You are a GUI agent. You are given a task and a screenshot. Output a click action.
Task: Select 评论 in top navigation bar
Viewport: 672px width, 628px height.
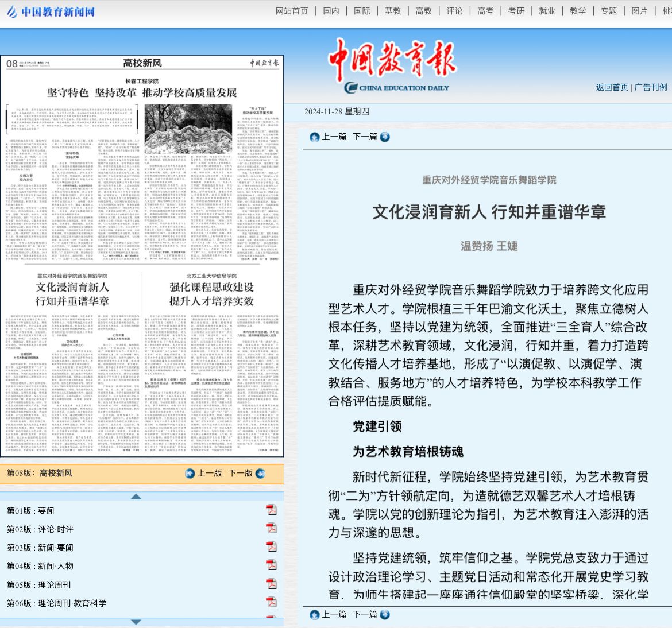(x=454, y=11)
